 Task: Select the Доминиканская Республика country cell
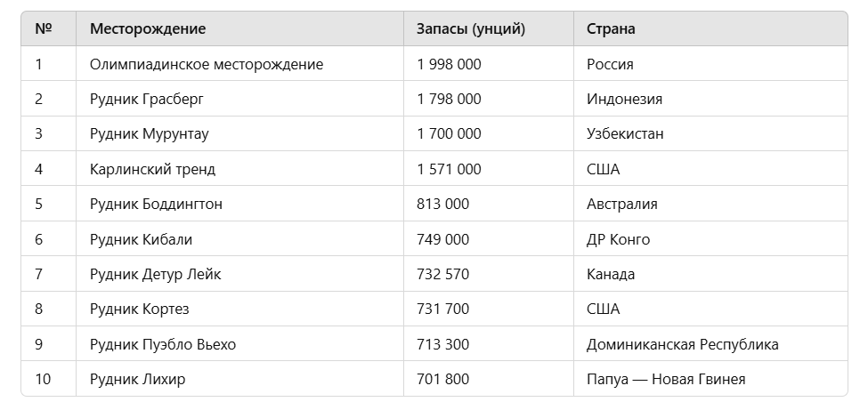(x=682, y=344)
